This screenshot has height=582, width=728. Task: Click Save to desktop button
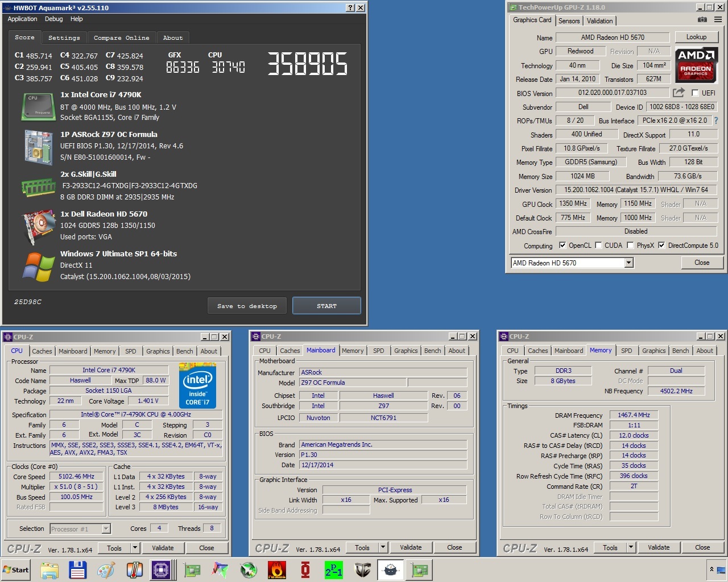247,306
